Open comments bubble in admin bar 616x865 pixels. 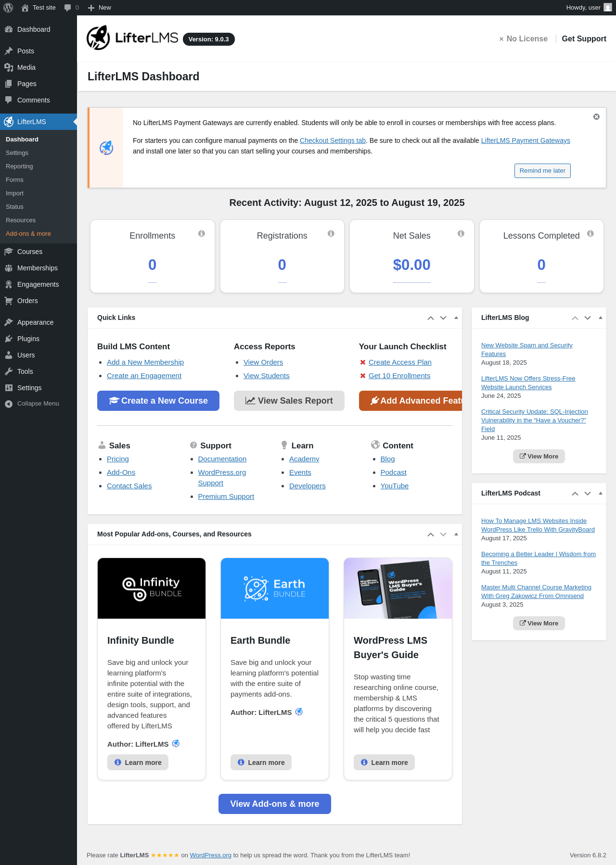[x=67, y=8]
